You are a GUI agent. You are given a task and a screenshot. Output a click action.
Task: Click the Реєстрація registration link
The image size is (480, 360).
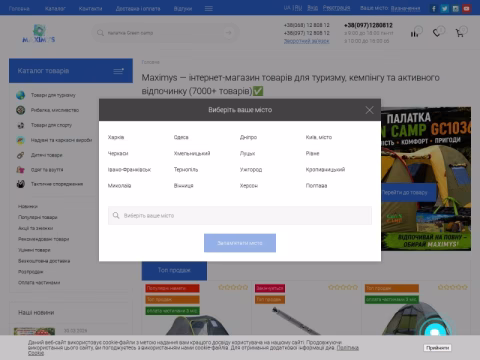pyautogui.click(x=336, y=8)
